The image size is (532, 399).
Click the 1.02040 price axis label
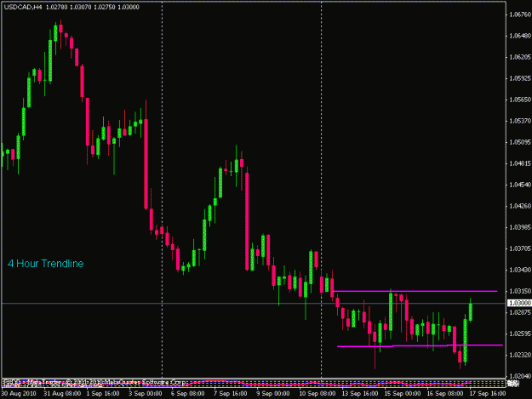coord(519,376)
